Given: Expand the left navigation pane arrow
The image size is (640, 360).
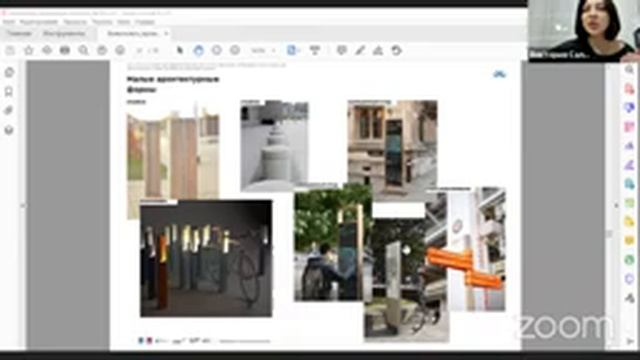Looking at the screenshot, I should (22, 205).
